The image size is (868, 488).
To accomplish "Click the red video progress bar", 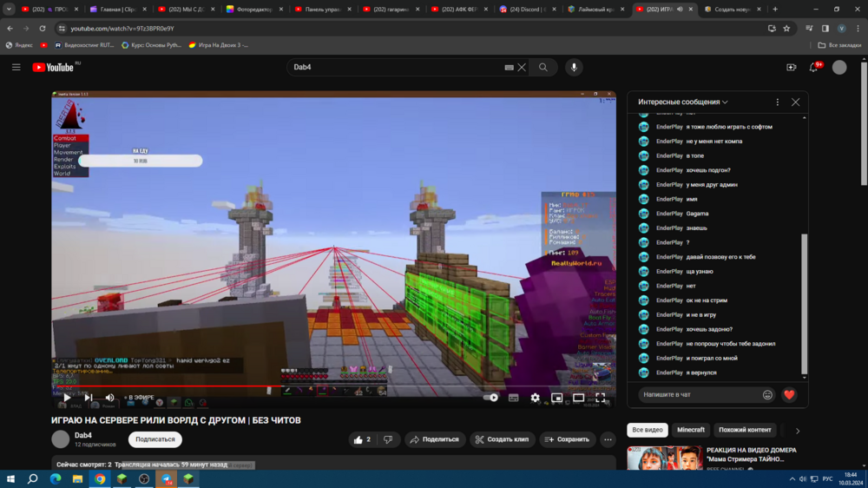I will click(x=166, y=386).
